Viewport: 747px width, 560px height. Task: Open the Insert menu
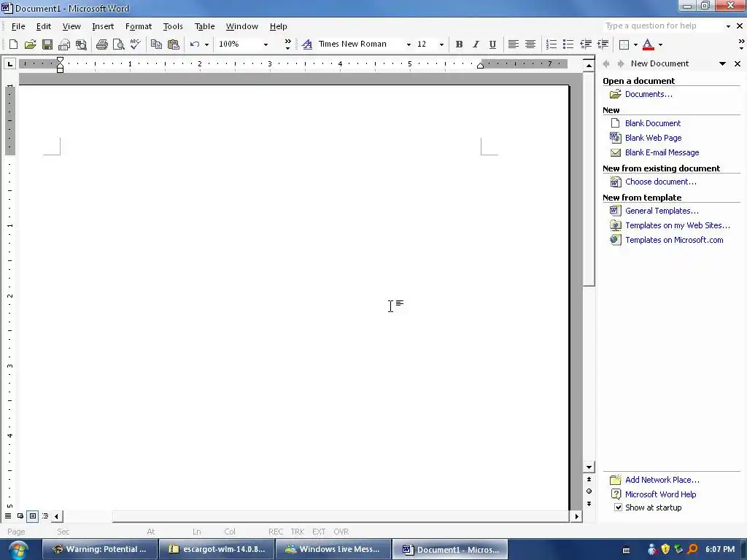[103, 26]
